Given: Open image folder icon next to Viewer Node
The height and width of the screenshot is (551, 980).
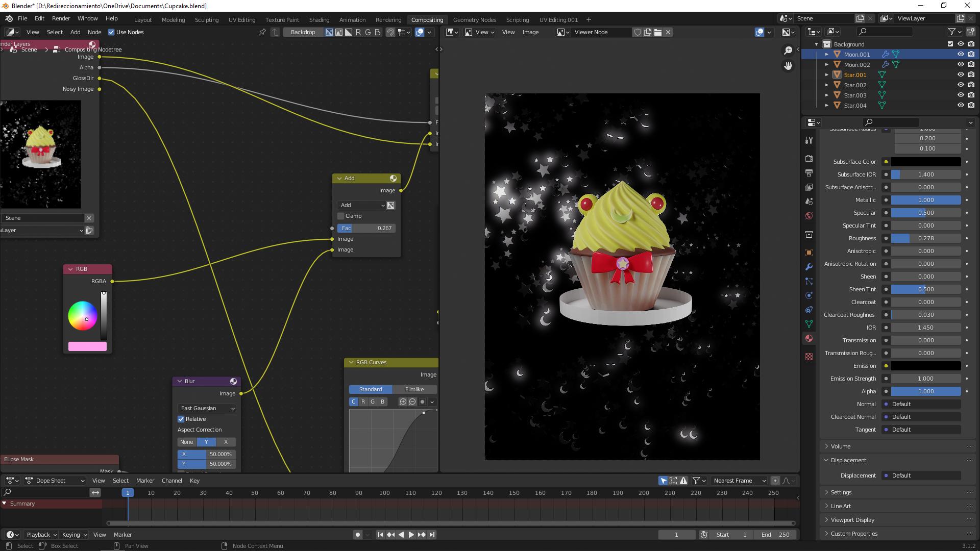Looking at the screenshot, I should (658, 32).
